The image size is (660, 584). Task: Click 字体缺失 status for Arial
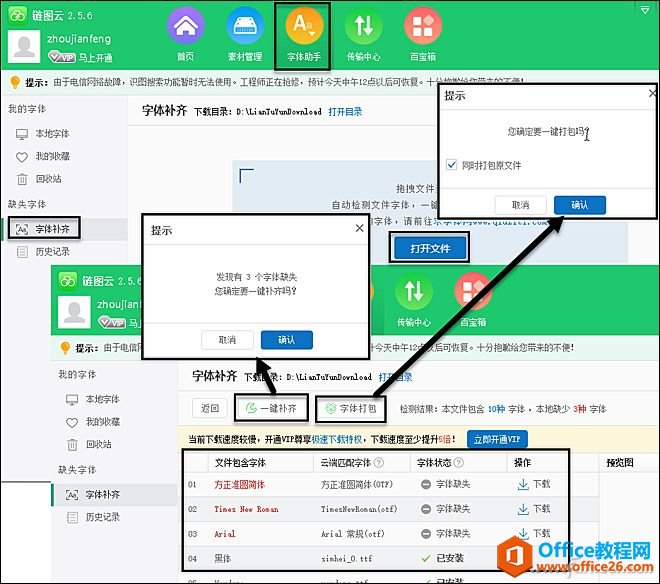pos(445,533)
